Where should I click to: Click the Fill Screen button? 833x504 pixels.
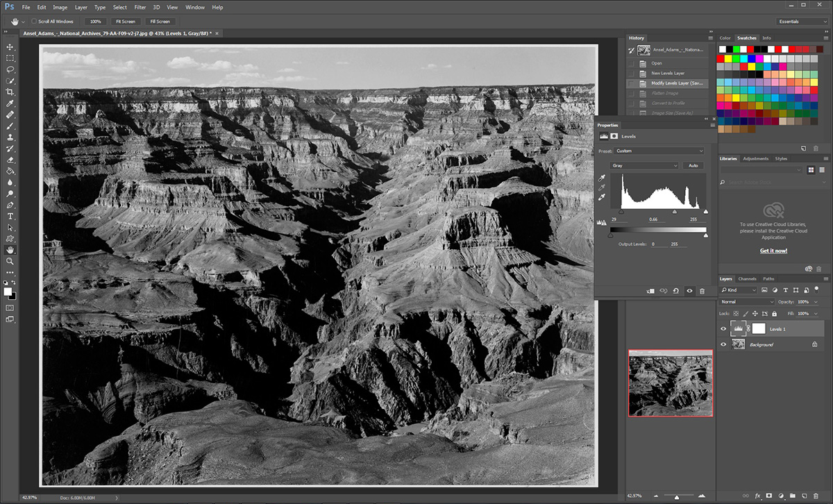pyautogui.click(x=160, y=22)
